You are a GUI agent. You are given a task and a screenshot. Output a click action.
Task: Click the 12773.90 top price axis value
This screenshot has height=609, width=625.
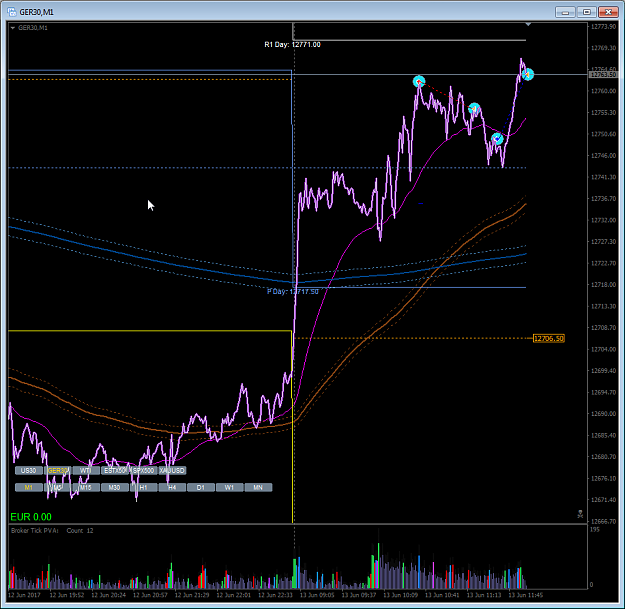point(603,26)
